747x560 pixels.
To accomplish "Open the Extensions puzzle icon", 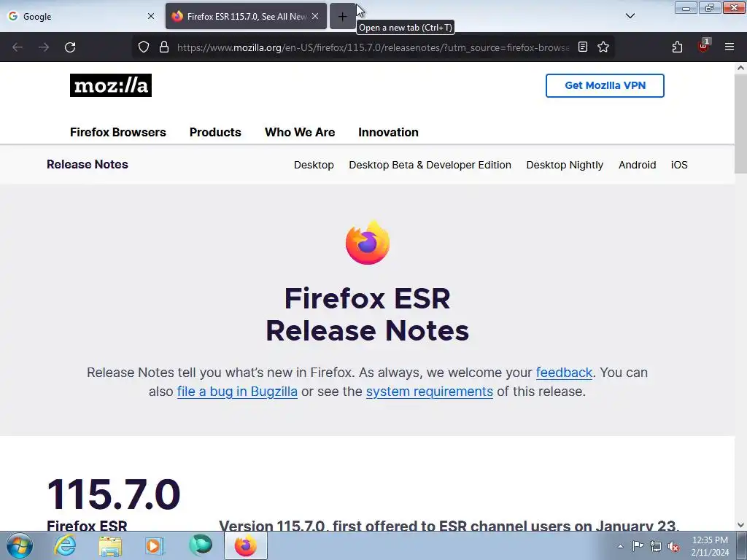I will click(677, 47).
